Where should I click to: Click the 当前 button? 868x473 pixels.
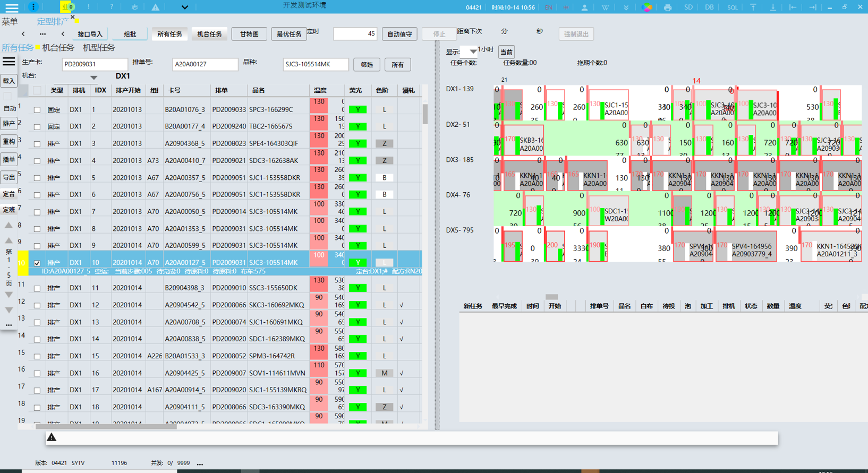pyautogui.click(x=506, y=52)
